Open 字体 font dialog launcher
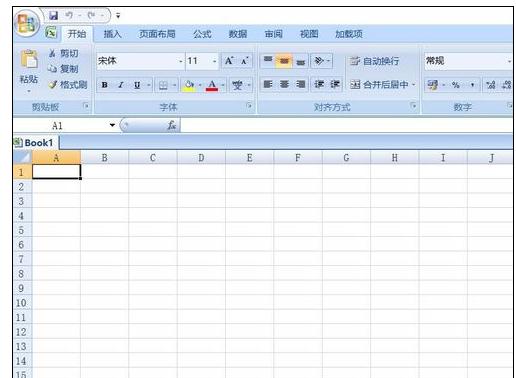 click(249, 106)
